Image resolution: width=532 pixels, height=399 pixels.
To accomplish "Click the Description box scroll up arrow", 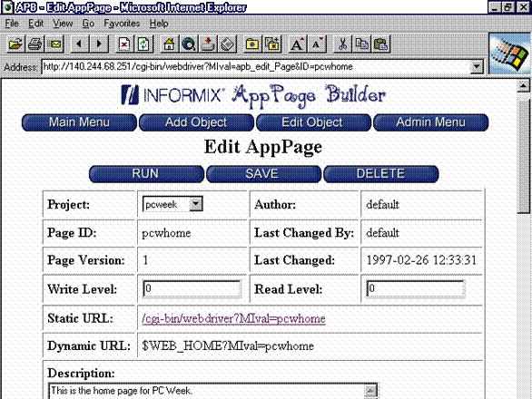I will 370,391.
